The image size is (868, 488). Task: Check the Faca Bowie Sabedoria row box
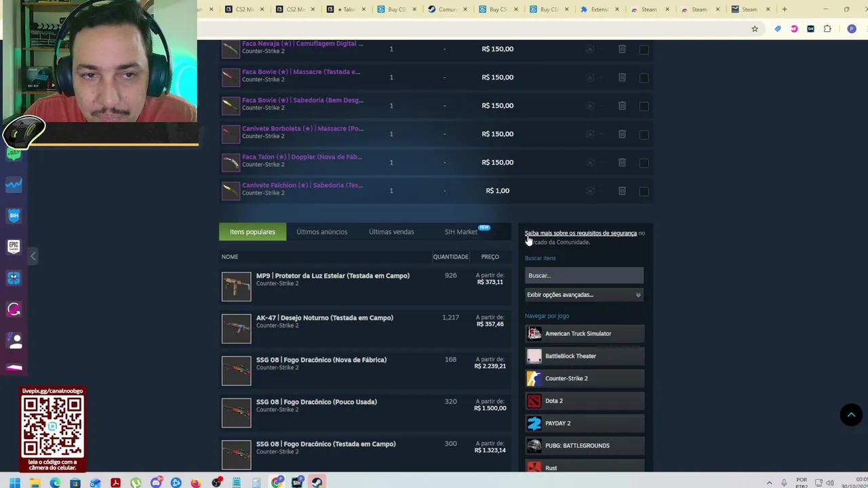(x=644, y=106)
